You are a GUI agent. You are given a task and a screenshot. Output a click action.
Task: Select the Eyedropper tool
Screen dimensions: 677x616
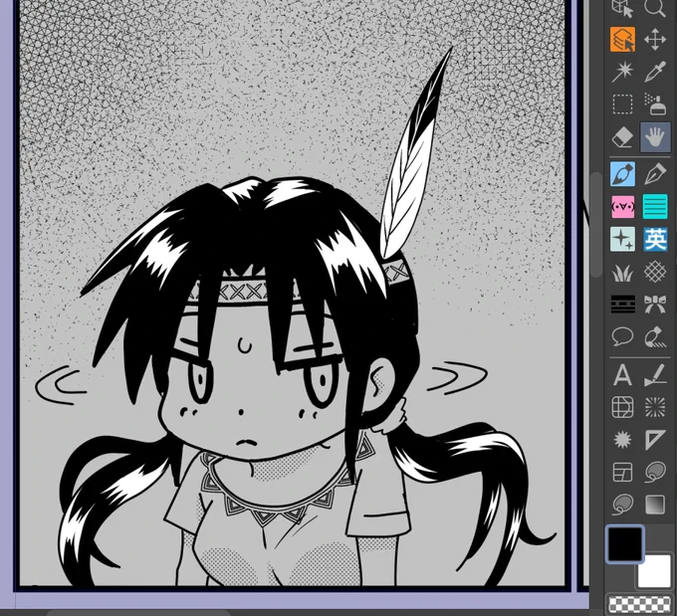655,72
